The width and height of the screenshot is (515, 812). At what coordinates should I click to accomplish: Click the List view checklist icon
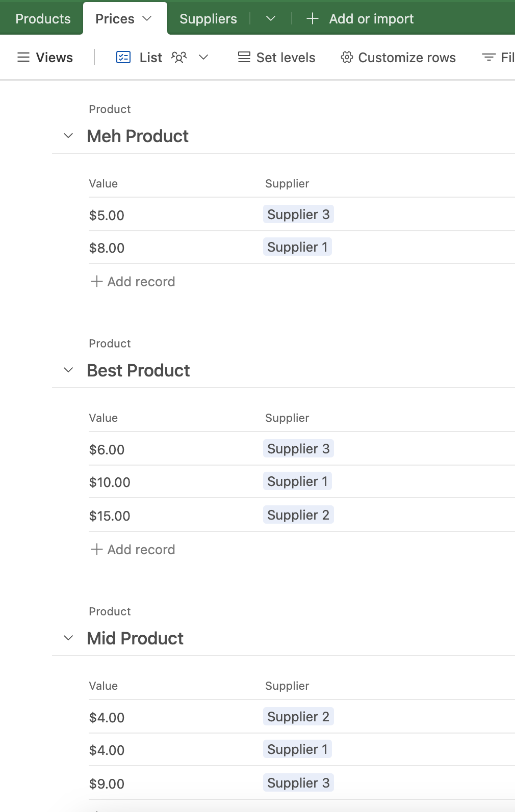[123, 57]
